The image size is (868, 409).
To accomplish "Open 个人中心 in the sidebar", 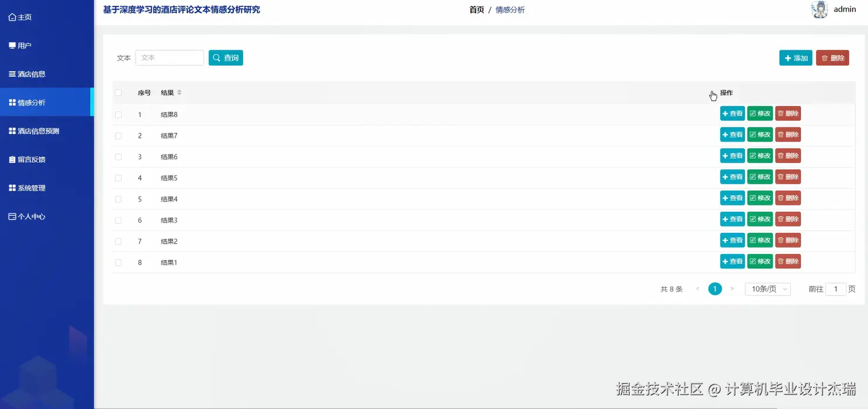I will pos(47,216).
